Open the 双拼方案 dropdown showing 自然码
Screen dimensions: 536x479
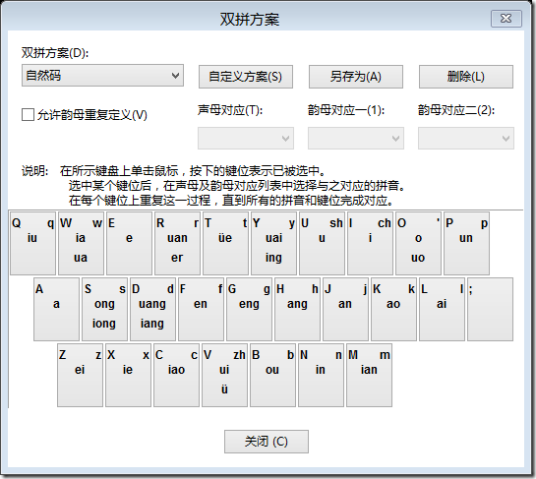pyautogui.click(x=103, y=75)
